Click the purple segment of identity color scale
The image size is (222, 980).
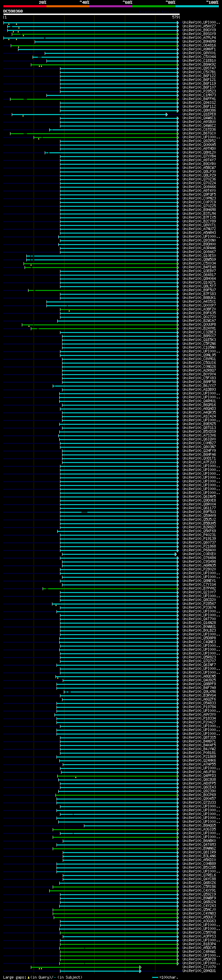(111, 6)
